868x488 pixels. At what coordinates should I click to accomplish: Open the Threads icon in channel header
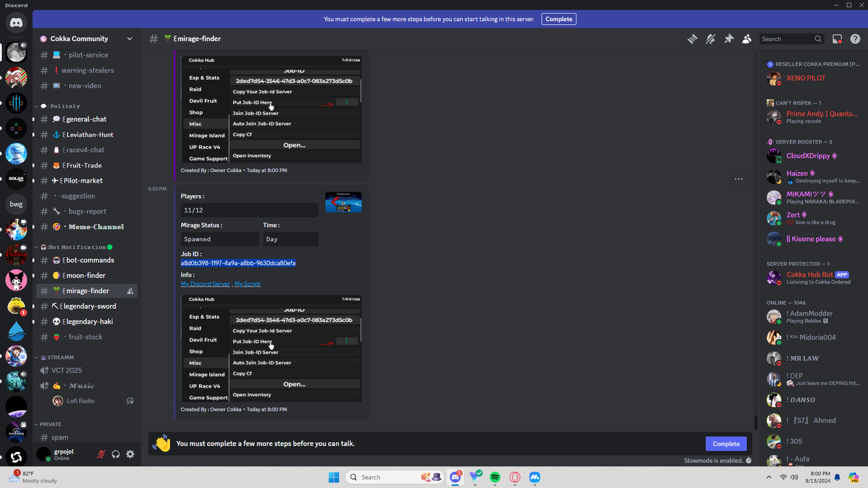click(692, 39)
